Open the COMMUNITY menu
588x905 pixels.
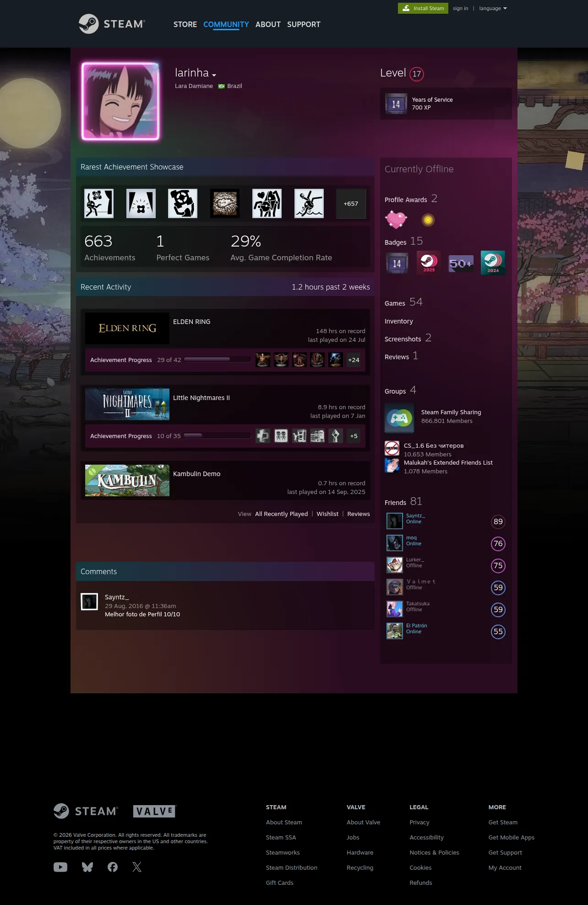click(x=226, y=24)
